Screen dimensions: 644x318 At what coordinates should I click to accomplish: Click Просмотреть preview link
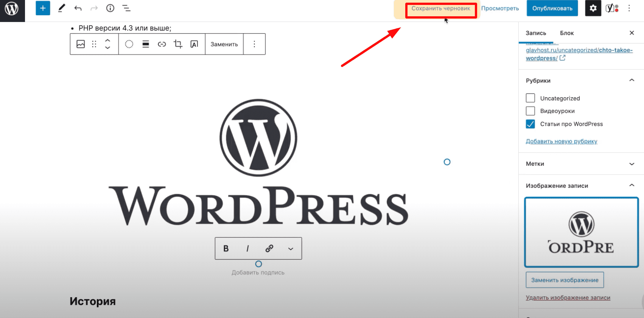500,8
